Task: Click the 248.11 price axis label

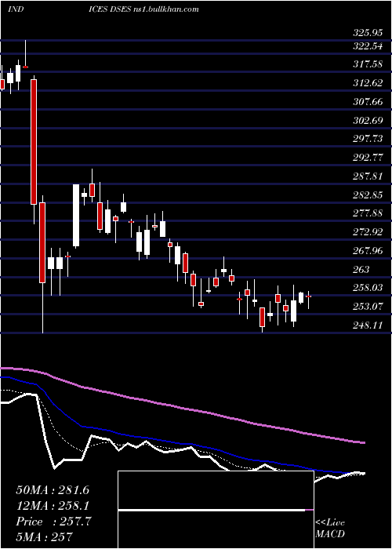Action: (368, 325)
